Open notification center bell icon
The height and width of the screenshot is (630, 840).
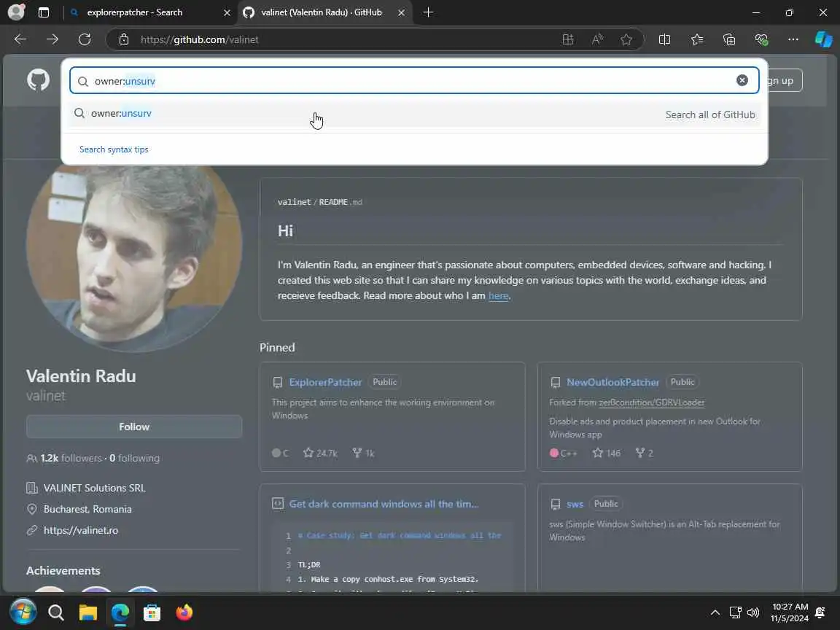pos(820,612)
